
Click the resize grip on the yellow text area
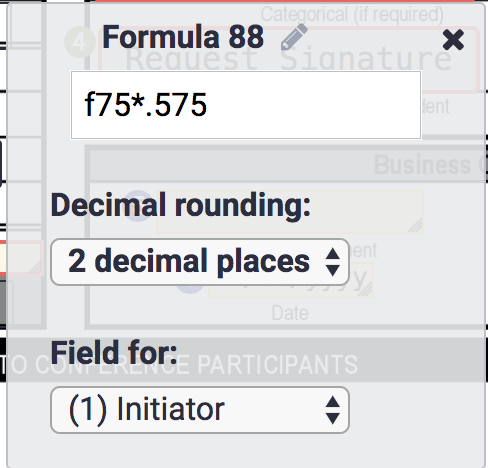pyautogui.click(x=415, y=226)
